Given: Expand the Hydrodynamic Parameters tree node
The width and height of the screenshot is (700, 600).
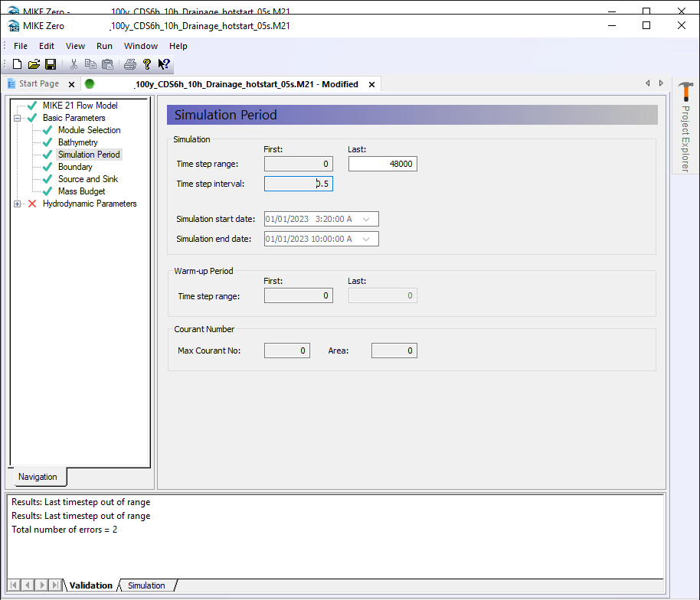Looking at the screenshot, I should point(17,204).
